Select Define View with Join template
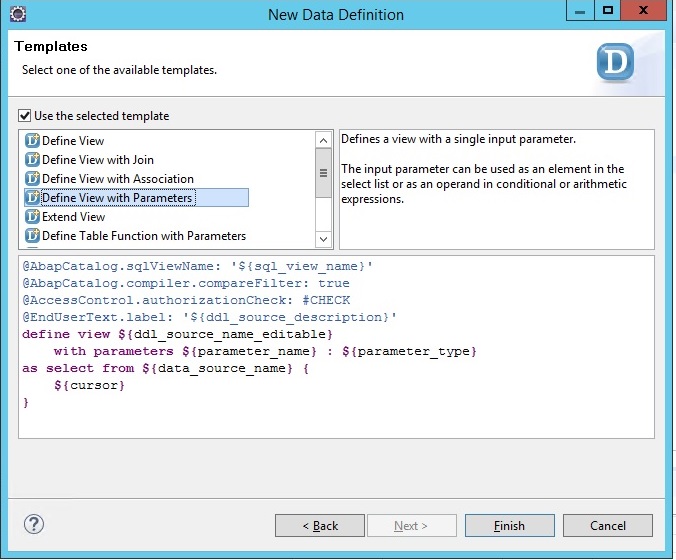The height and width of the screenshot is (560, 676). [x=98, y=160]
